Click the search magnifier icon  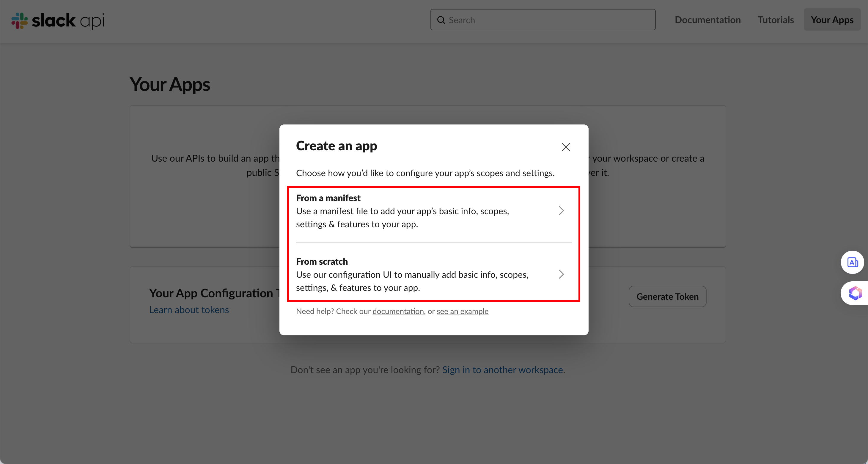(x=441, y=20)
